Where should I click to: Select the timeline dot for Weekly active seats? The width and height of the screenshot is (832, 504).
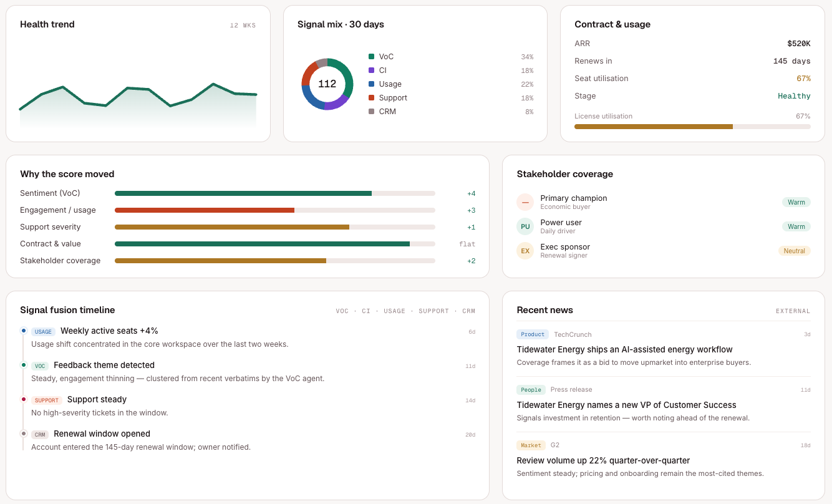[x=24, y=331]
